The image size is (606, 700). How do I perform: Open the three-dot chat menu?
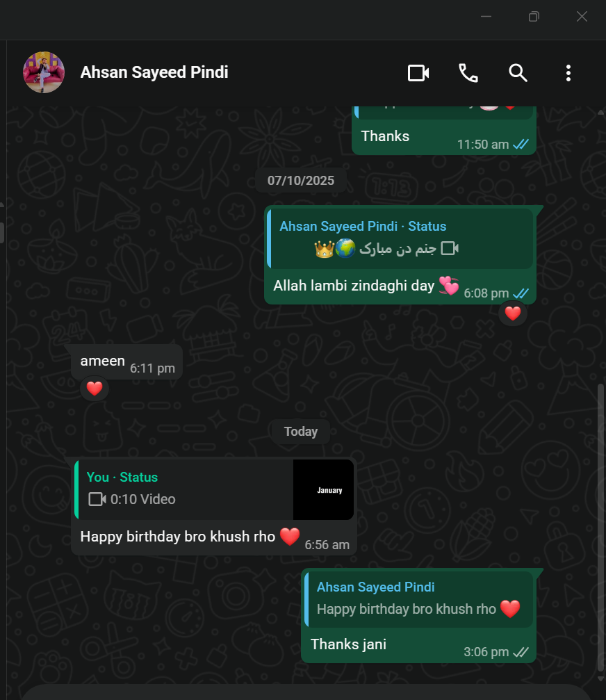coord(568,73)
